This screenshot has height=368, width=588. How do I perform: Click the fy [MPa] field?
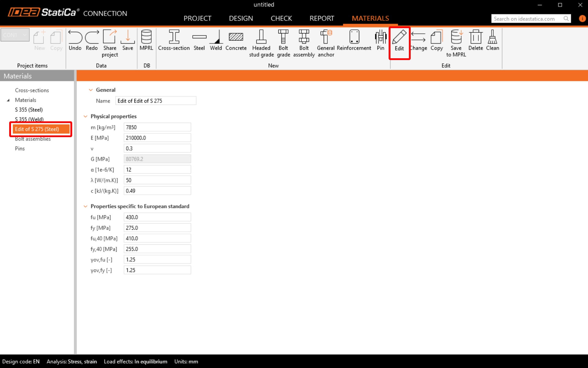pos(157,228)
